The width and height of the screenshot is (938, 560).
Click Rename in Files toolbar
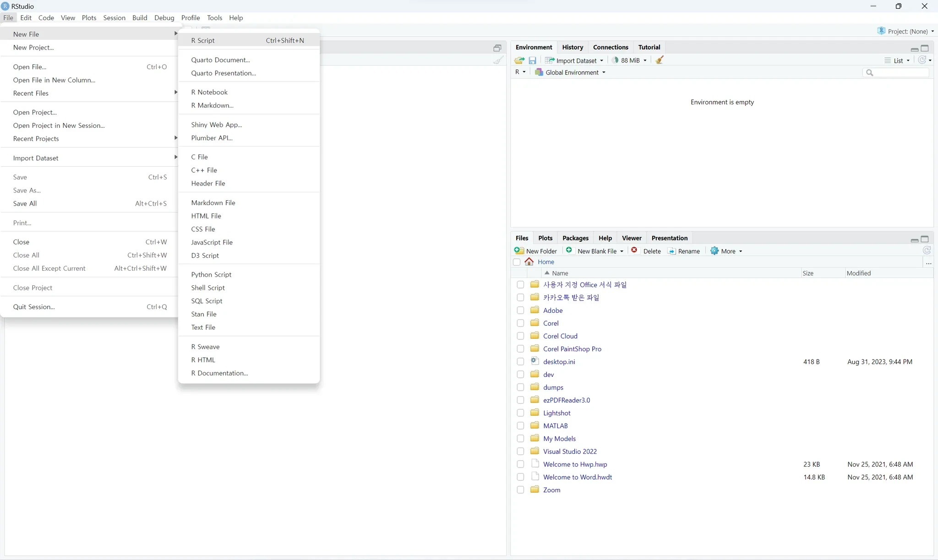coord(684,251)
